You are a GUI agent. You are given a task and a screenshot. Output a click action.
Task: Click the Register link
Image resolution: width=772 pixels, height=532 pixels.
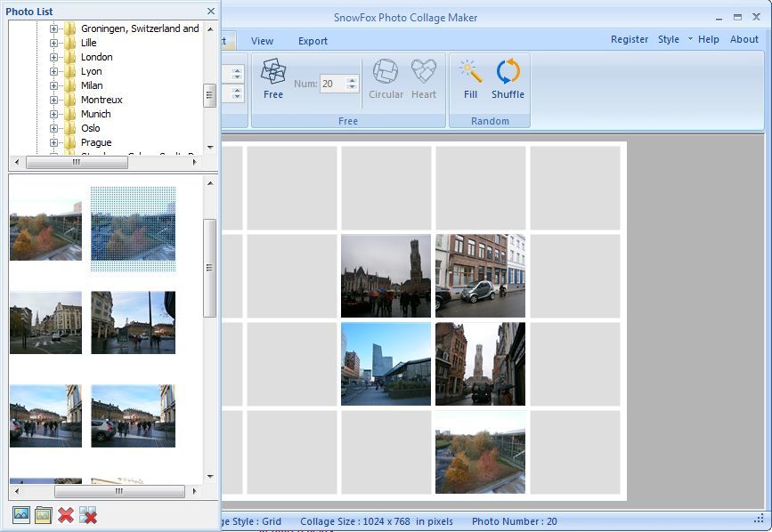click(630, 39)
